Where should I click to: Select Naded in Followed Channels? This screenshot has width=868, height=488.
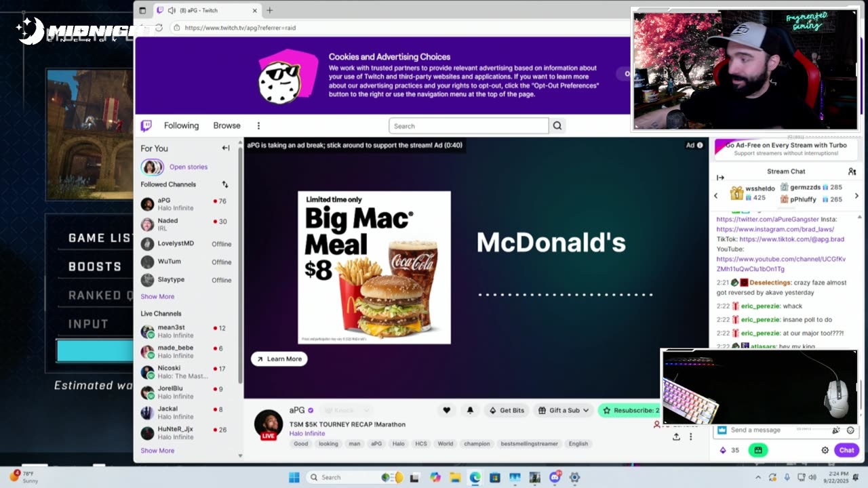tap(186, 224)
